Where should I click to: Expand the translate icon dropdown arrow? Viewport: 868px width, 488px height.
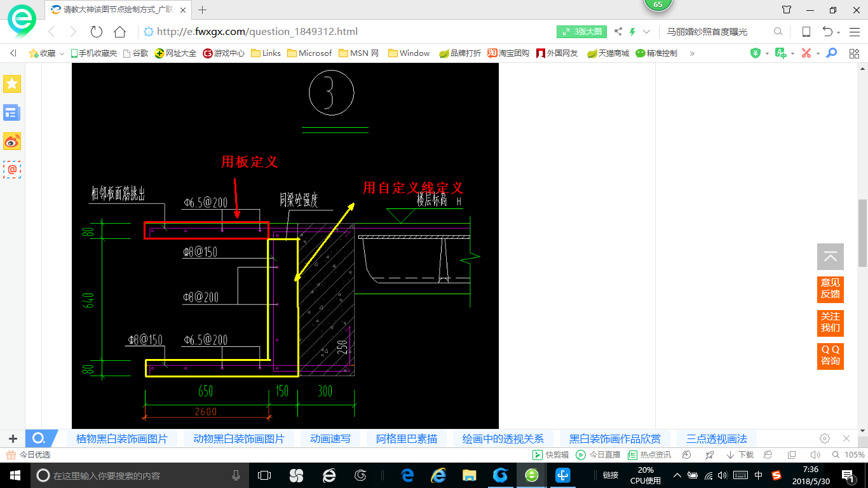[792, 54]
